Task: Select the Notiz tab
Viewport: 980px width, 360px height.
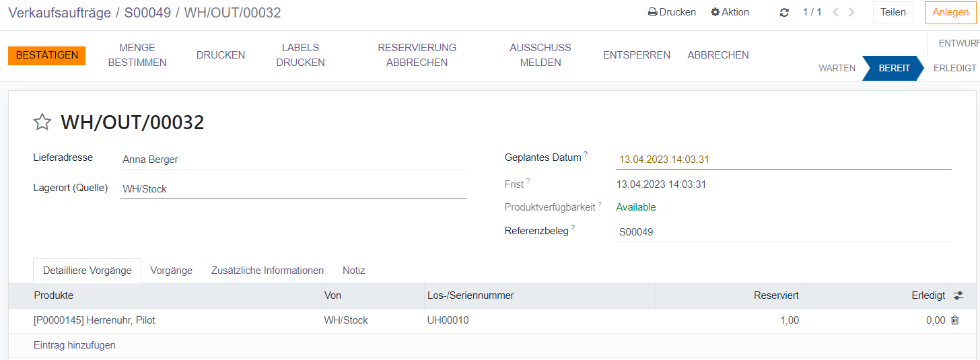Action: (x=353, y=271)
